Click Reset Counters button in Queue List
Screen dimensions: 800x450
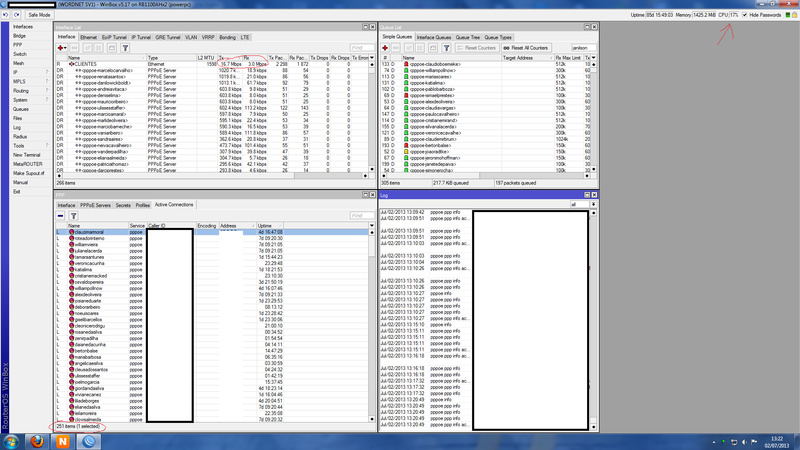click(477, 48)
